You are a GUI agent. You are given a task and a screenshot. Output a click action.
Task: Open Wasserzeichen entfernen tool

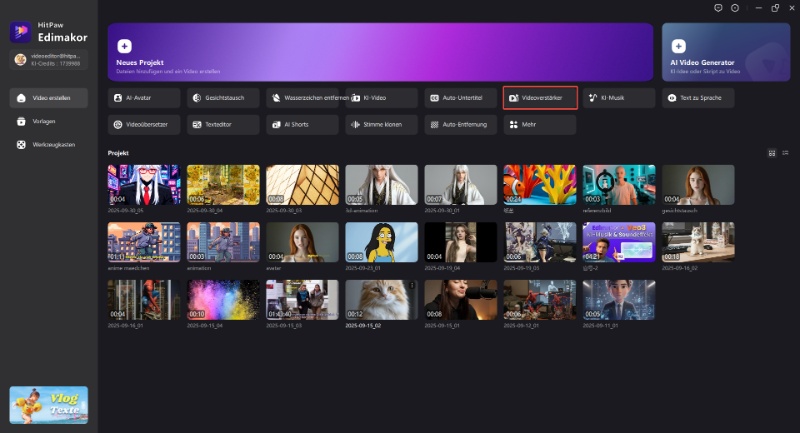click(x=302, y=98)
